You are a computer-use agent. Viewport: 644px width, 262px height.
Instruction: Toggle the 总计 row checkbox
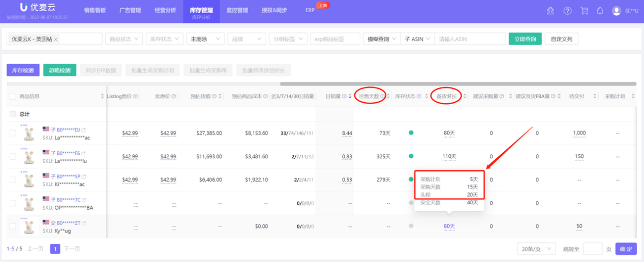click(x=13, y=114)
